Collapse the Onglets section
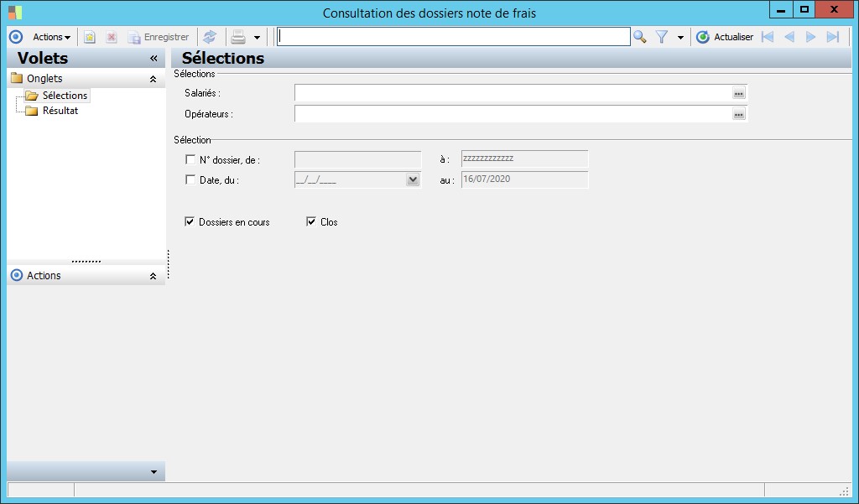The image size is (859, 504). 153,79
